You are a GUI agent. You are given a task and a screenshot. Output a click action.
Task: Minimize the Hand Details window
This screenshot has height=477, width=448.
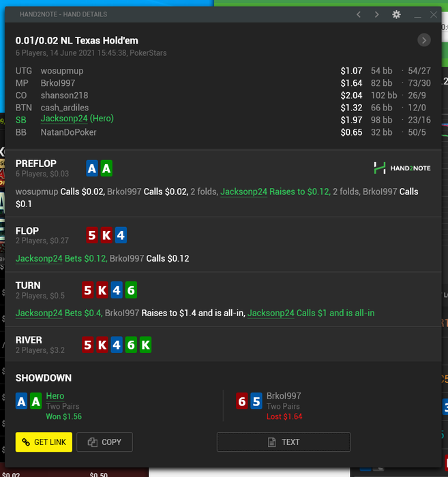(x=417, y=14)
